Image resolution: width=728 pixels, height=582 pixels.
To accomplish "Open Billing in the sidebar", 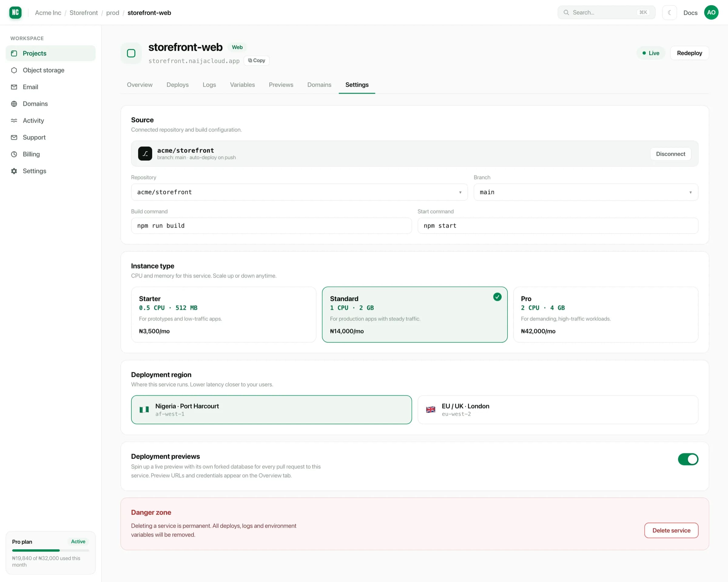I will click(x=51, y=154).
